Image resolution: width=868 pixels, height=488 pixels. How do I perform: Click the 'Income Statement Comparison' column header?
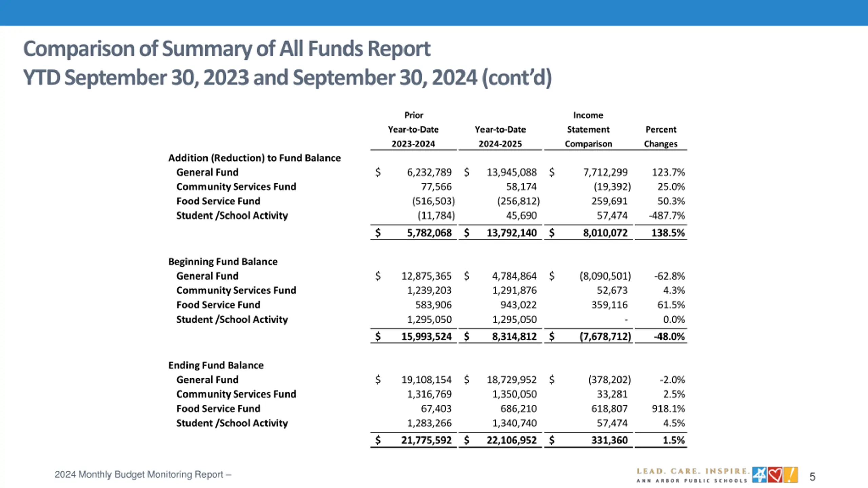588,129
